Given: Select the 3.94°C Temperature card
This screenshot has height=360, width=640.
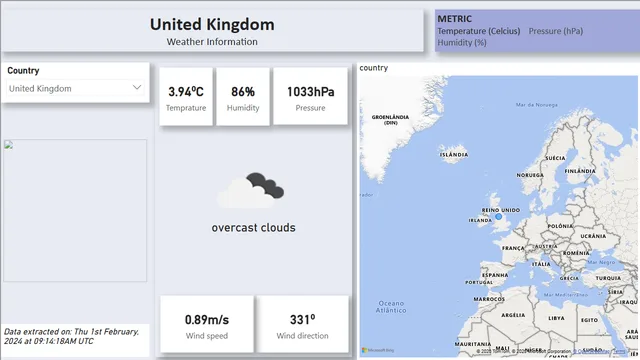Looking at the screenshot, I should click(x=186, y=97).
